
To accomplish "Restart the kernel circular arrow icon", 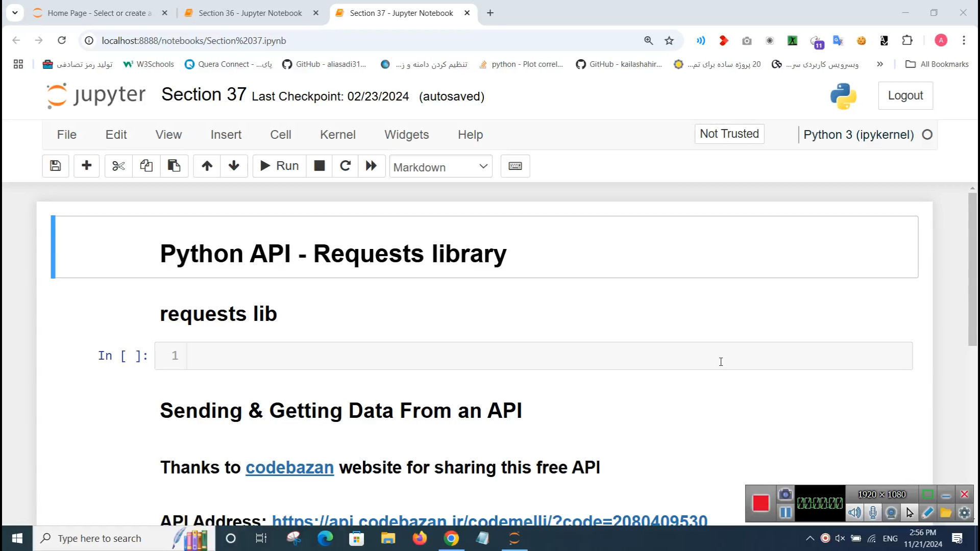I will [x=345, y=166].
